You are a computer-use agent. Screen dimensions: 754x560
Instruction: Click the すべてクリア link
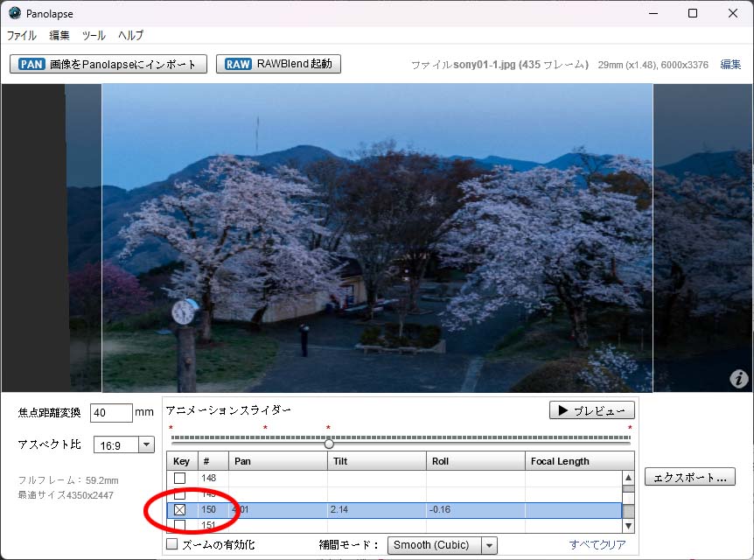pos(597,545)
